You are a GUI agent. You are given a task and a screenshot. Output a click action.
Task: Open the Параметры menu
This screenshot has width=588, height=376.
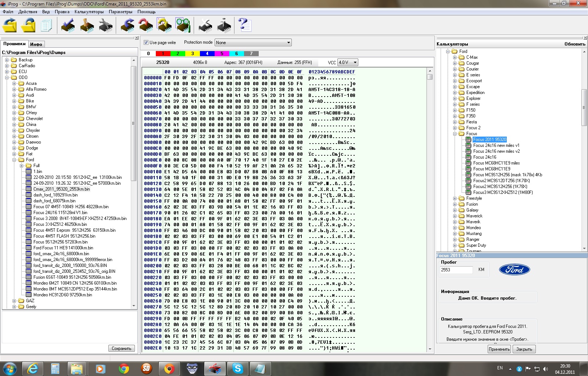[x=121, y=12]
